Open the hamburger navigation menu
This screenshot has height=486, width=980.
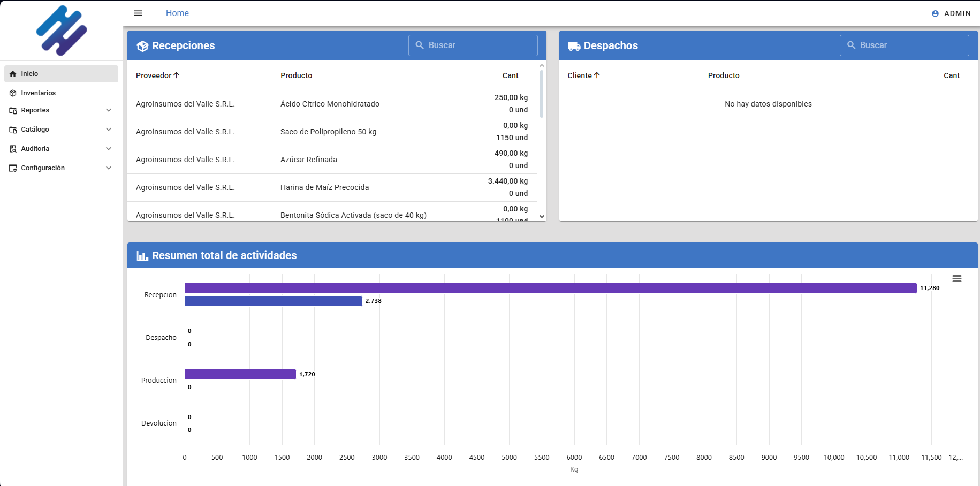click(x=138, y=13)
